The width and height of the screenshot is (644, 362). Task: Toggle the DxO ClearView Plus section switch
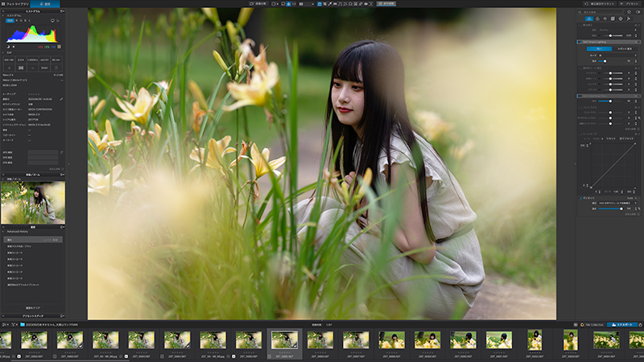click(580, 96)
